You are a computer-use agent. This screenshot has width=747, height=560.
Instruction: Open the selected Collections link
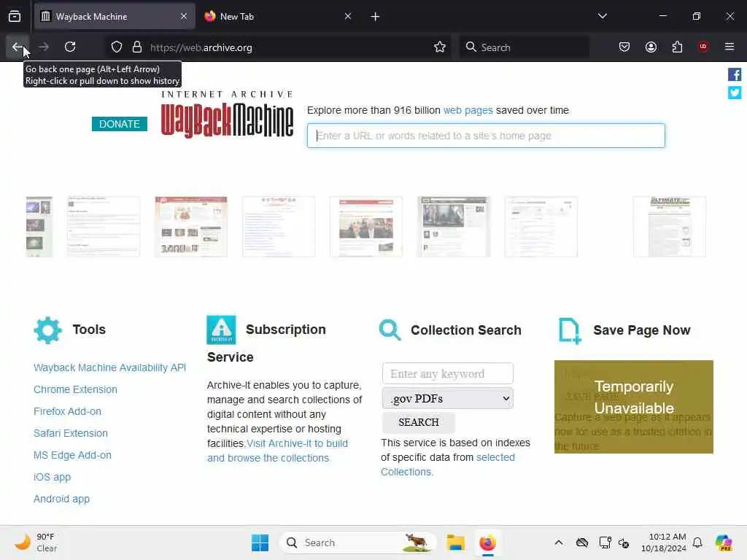click(x=448, y=464)
